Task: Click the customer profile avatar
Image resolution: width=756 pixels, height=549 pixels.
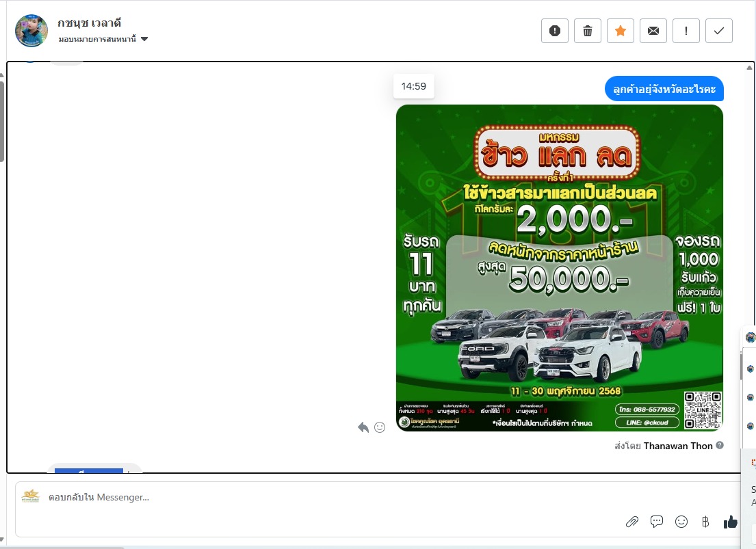Action: pyautogui.click(x=31, y=31)
